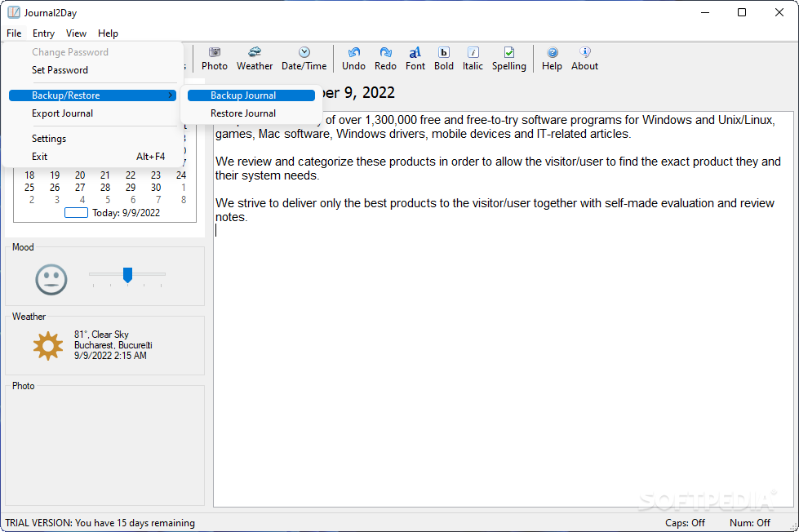This screenshot has width=799, height=532.
Task: Choose Exit in the File menu
Action: [93, 157]
